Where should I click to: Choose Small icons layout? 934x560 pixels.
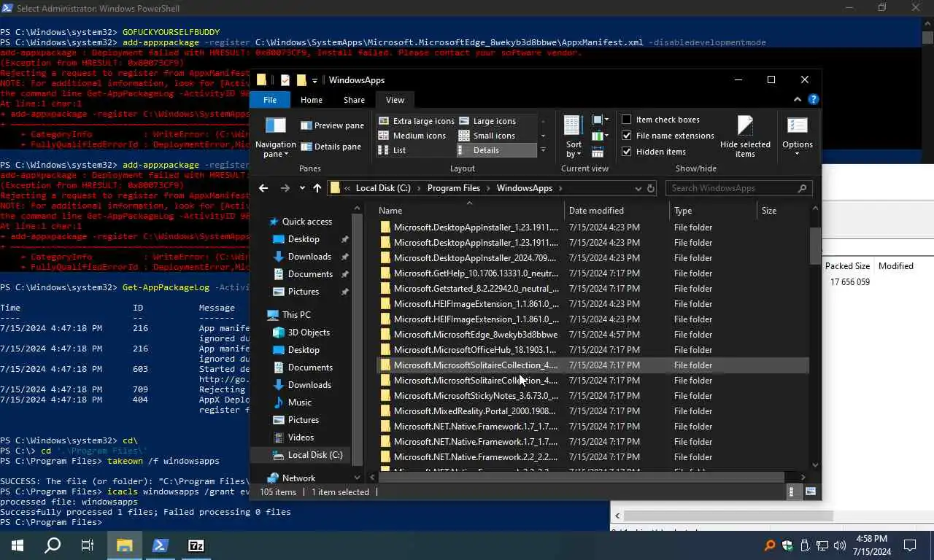click(487, 136)
